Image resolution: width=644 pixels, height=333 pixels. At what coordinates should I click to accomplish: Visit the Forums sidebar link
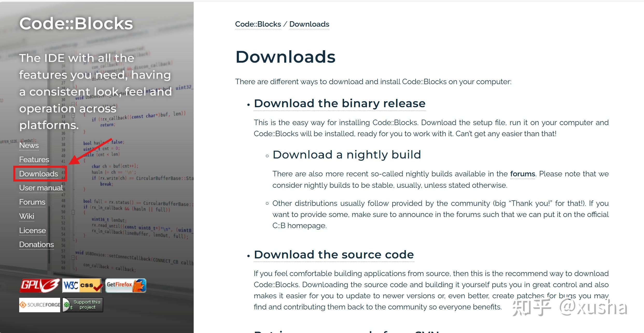(x=32, y=202)
